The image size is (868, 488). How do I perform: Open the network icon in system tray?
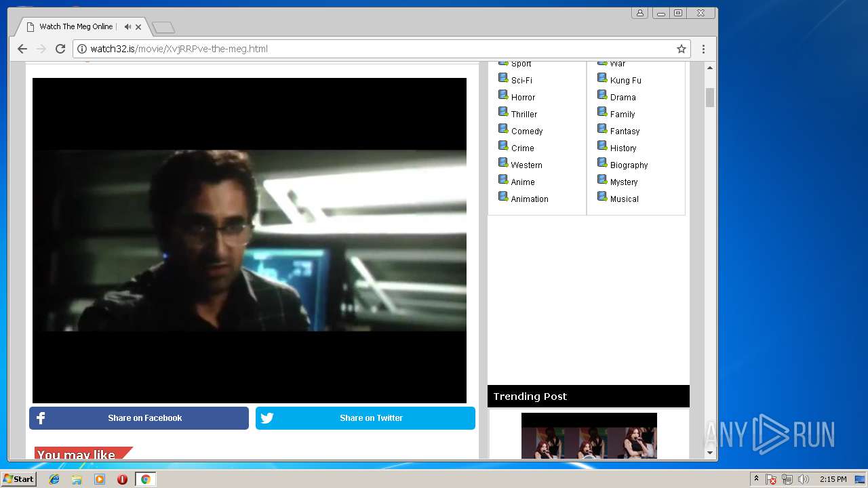(x=787, y=479)
